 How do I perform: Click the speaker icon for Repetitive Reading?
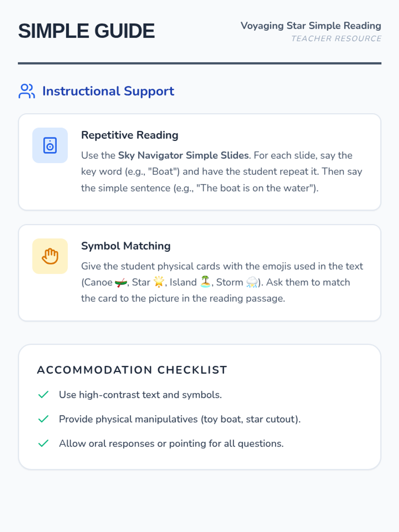pyautogui.click(x=50, y=145)
